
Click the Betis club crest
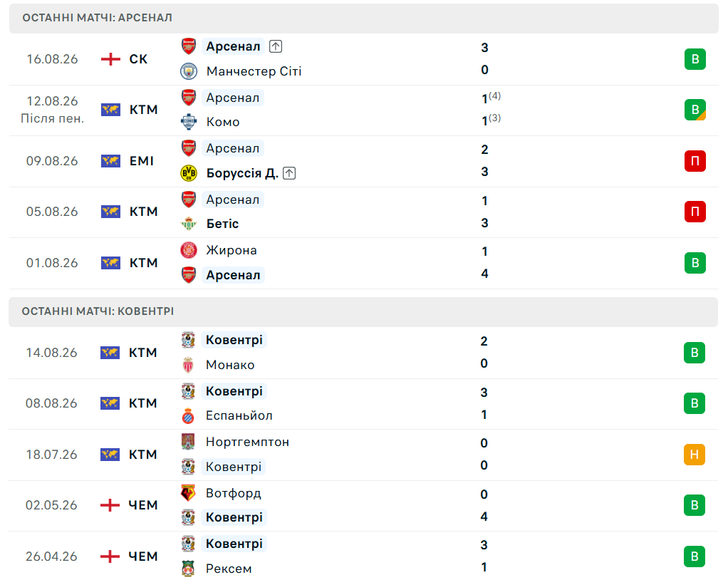[x=189, y=224]
